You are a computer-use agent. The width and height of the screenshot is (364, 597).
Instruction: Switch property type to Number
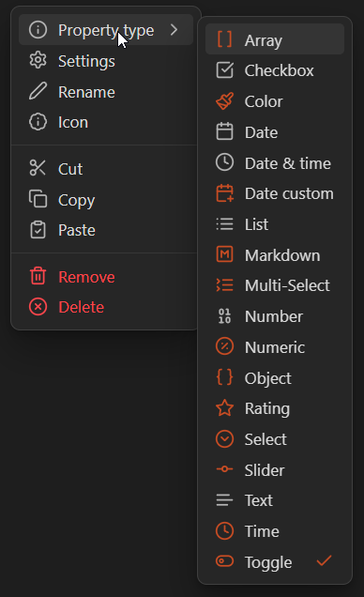tap(275, 316)
